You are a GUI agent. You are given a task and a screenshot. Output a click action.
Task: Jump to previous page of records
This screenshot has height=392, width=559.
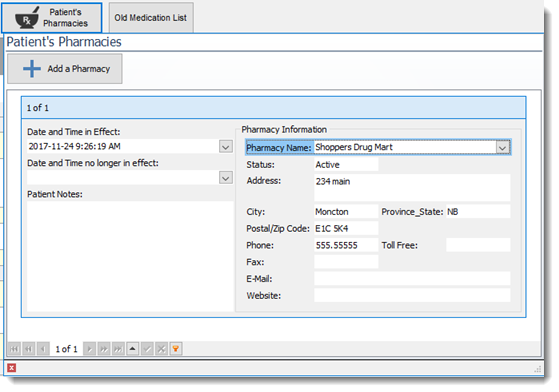[x=29, y=349]
